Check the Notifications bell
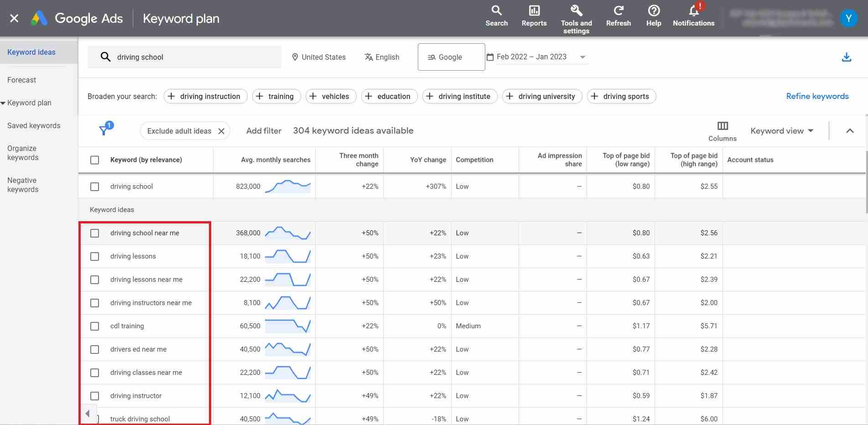This screenshot has width=868, height=425. [693, 16]
